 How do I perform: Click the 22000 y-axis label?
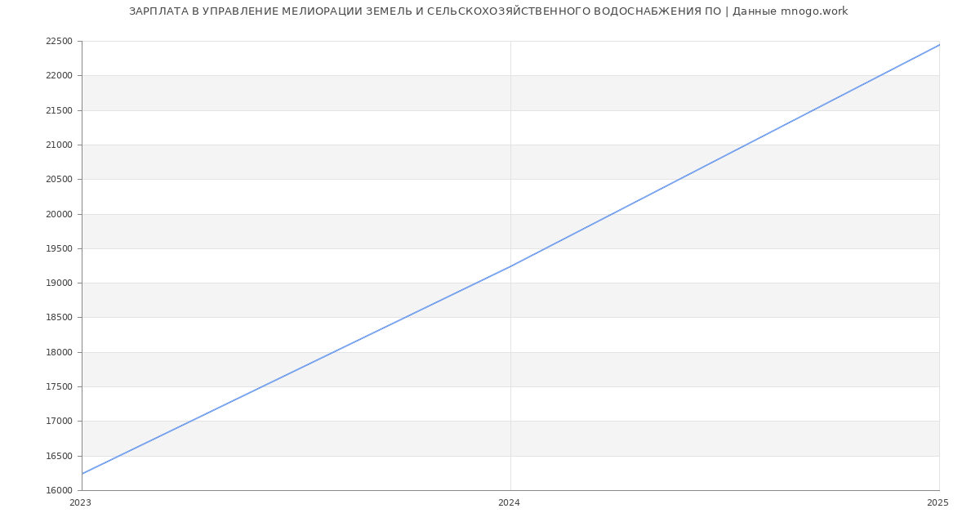point(59,76)
